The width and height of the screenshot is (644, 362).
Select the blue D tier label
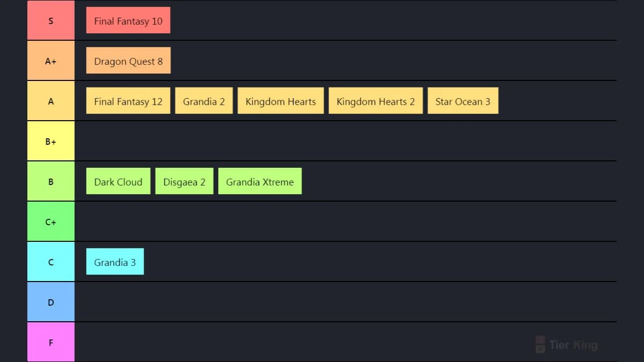(x=51, y=302)
